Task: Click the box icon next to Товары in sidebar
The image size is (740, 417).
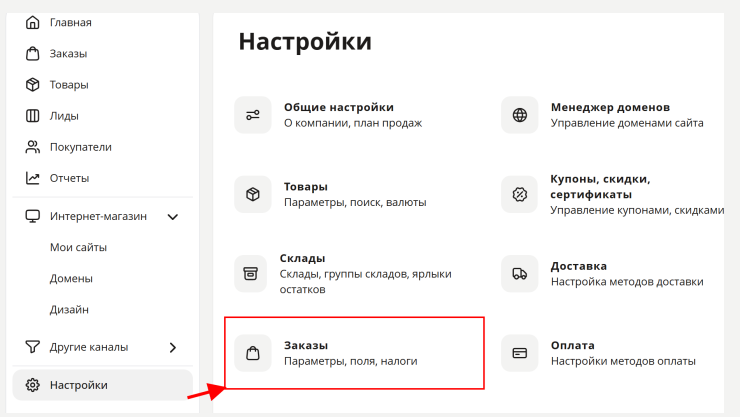Action: (33, 84)
